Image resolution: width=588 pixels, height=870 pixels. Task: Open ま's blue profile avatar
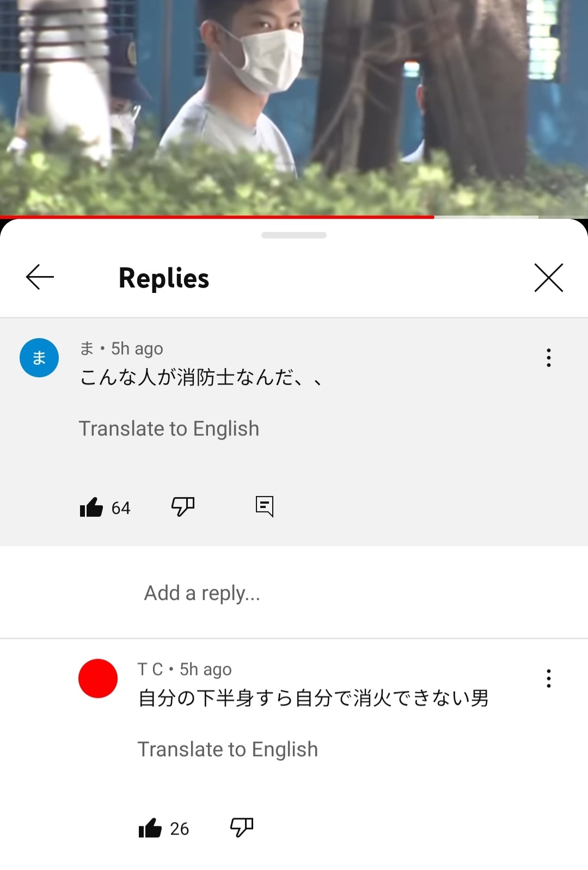(x=39, y=358)
